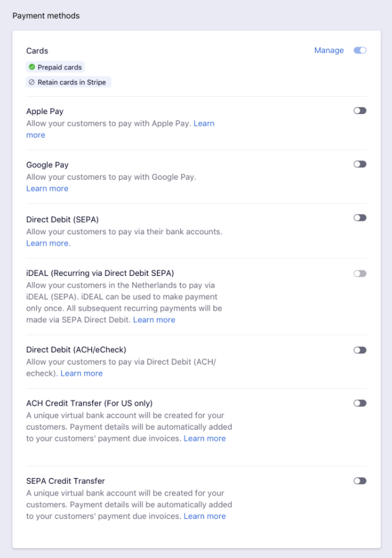Disable the Cards payment toggle

[x=360, y=50]
